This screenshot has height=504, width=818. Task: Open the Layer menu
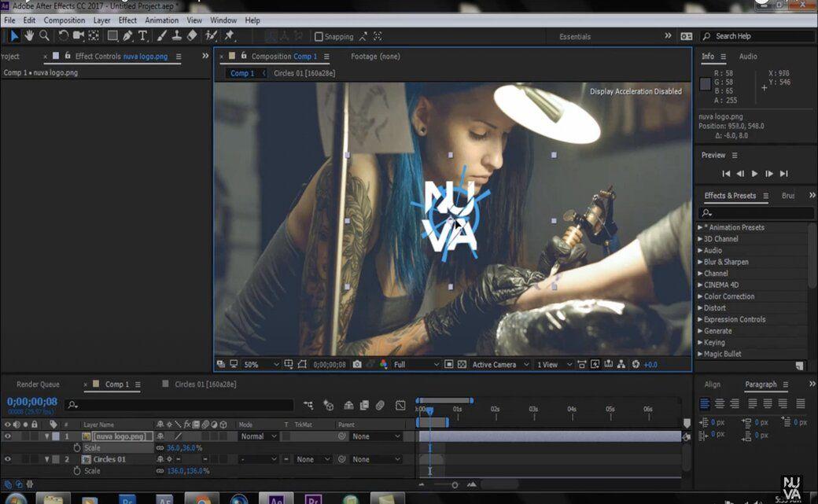[x=101, y=20]
